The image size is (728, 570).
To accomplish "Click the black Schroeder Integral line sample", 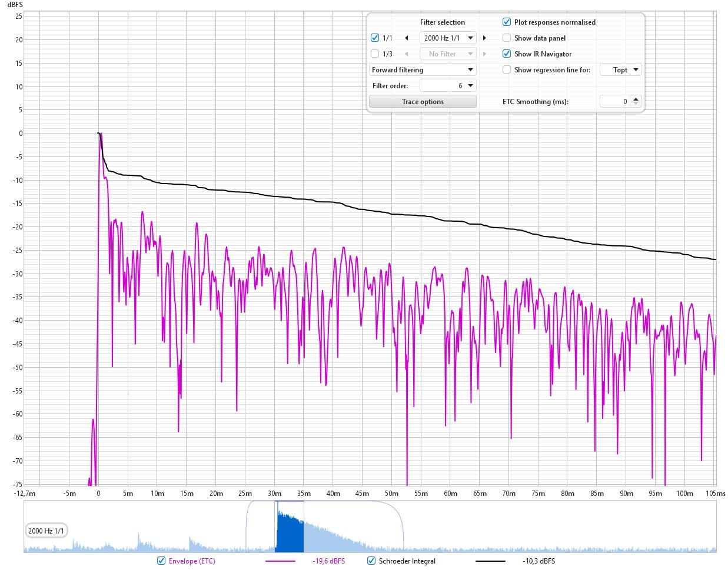I will pyautogui.click(x=490, y=561).
